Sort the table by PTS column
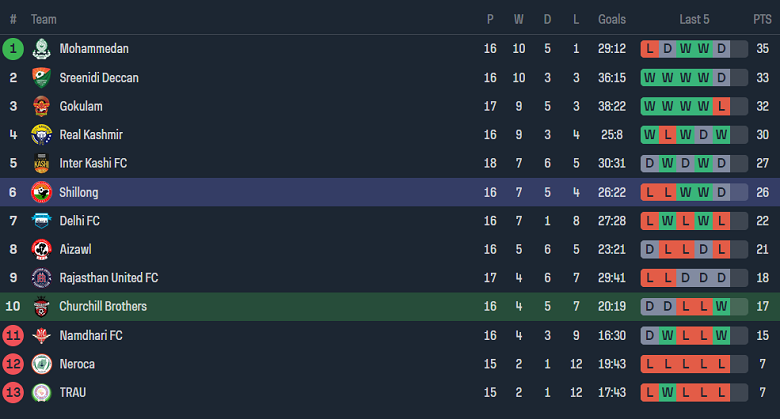Image resolution: width=780 pixels, height=419 pixels. click(762, 19)
